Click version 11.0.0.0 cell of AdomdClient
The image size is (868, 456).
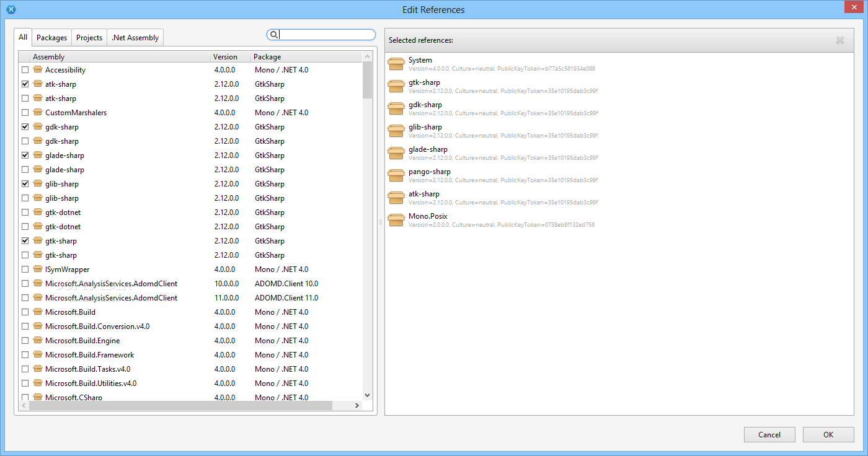click(x=226, y=298)
